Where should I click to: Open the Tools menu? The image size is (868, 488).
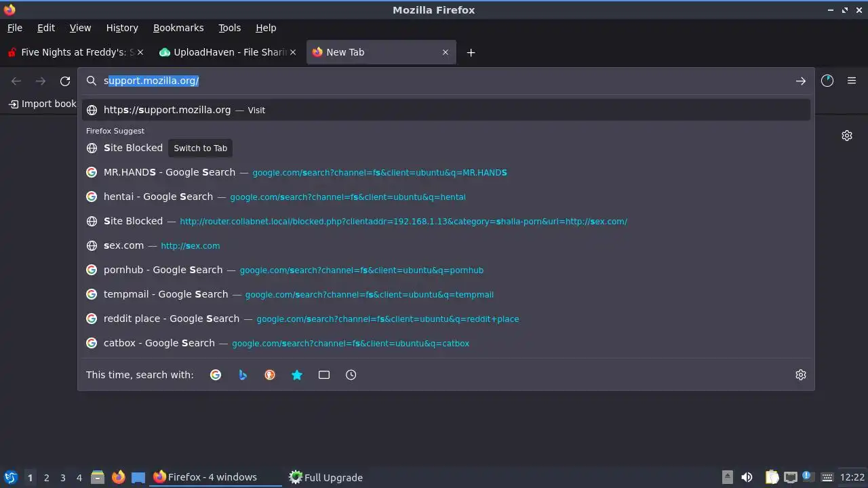tap(230, 28)
